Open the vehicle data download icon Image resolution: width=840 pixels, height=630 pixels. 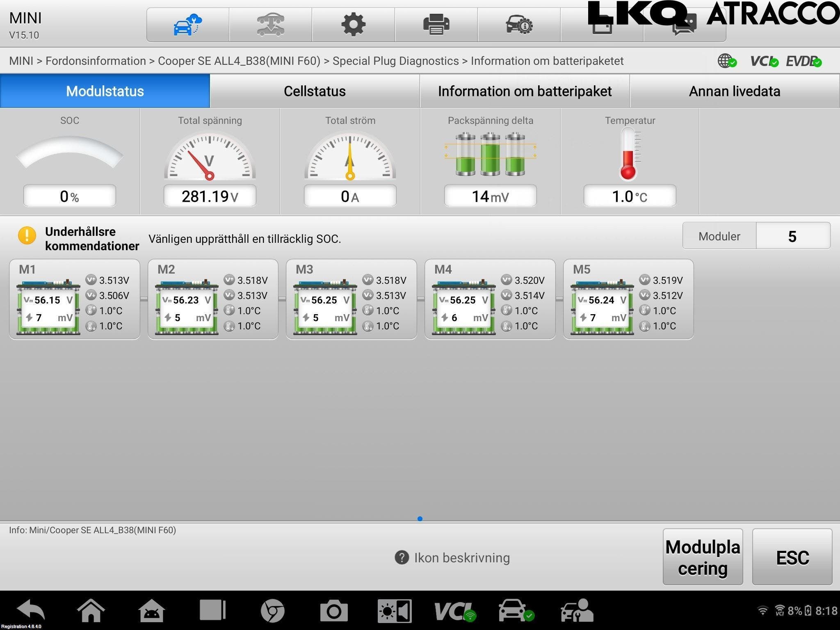[271, 25]
